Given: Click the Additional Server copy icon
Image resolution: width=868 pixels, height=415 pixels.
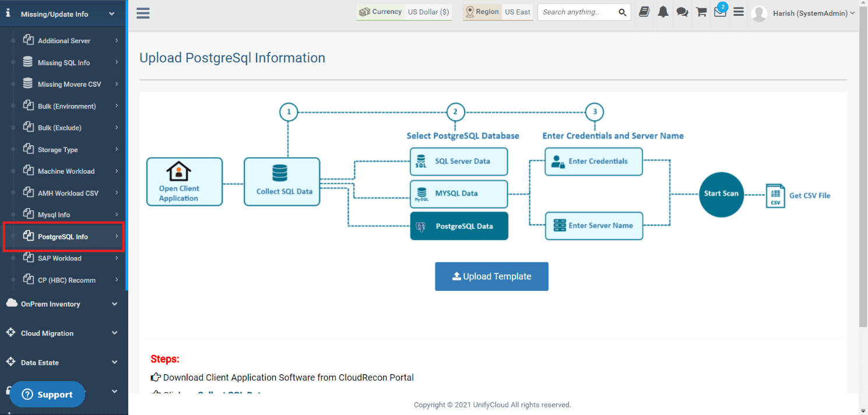Looking at the screenshot, I should point(27,40).
